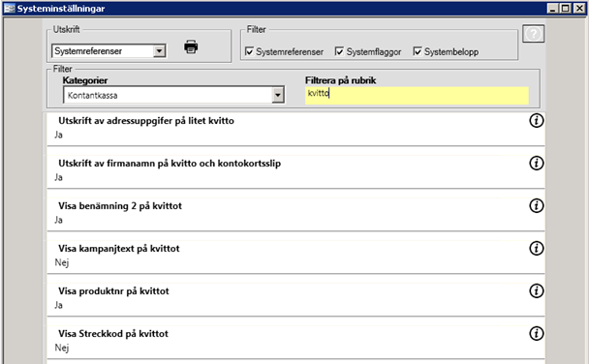
Task: Show info for Visa produktnr på kvittot
Action: coord(537,290)
